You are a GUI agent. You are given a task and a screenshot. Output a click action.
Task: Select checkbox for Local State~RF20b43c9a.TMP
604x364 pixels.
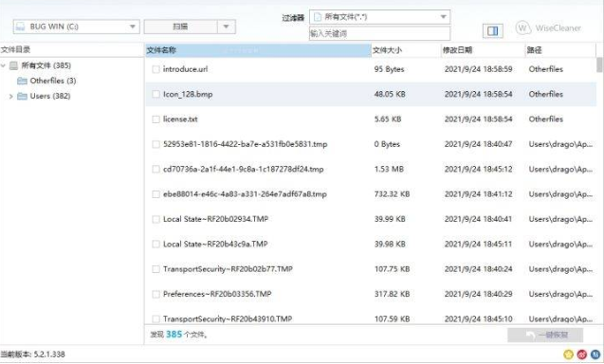(x=156, y=245)
